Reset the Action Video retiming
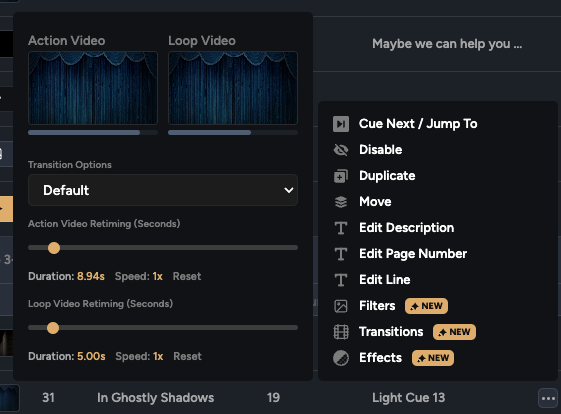 tap(187, 276)
